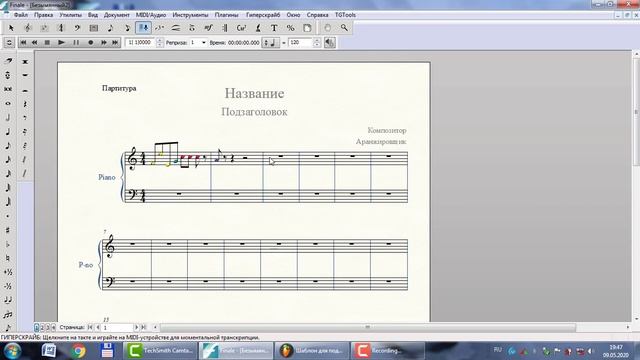Image resolution: width=640 pixels, height=360 pixels.
Task: Open the Гиперскрайб menu
Action: tap(263, 15)
